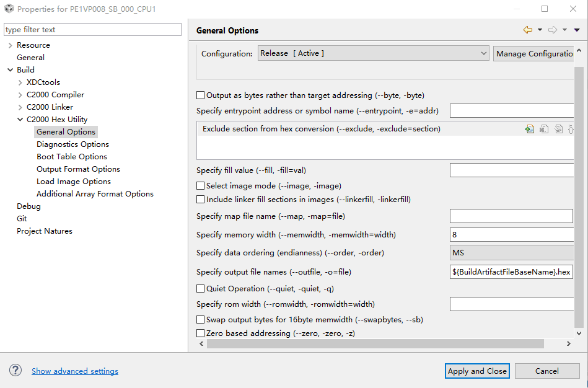Click the memory width input field

click(511, 235)
